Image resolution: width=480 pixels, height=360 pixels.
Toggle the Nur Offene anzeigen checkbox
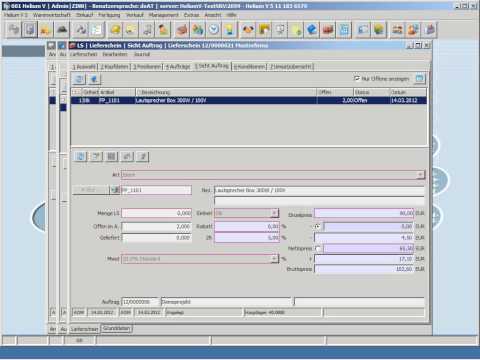click(x=356, y=78)
